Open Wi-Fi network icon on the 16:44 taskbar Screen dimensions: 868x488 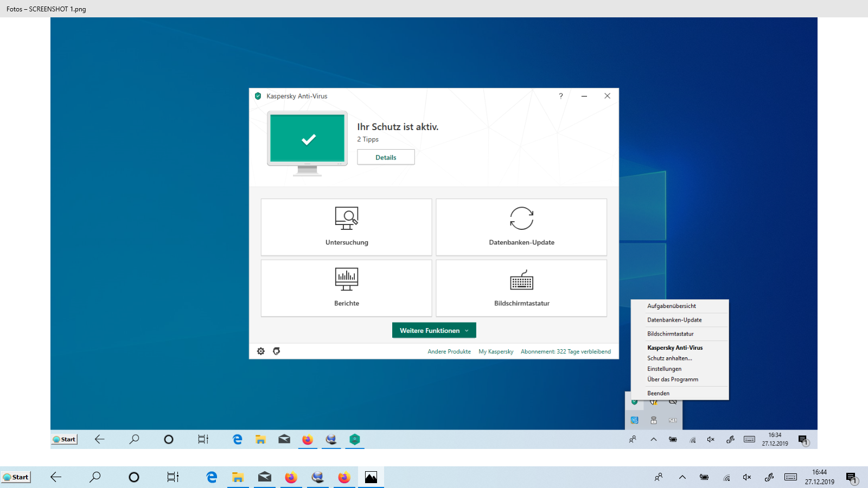tap(726, 477)
